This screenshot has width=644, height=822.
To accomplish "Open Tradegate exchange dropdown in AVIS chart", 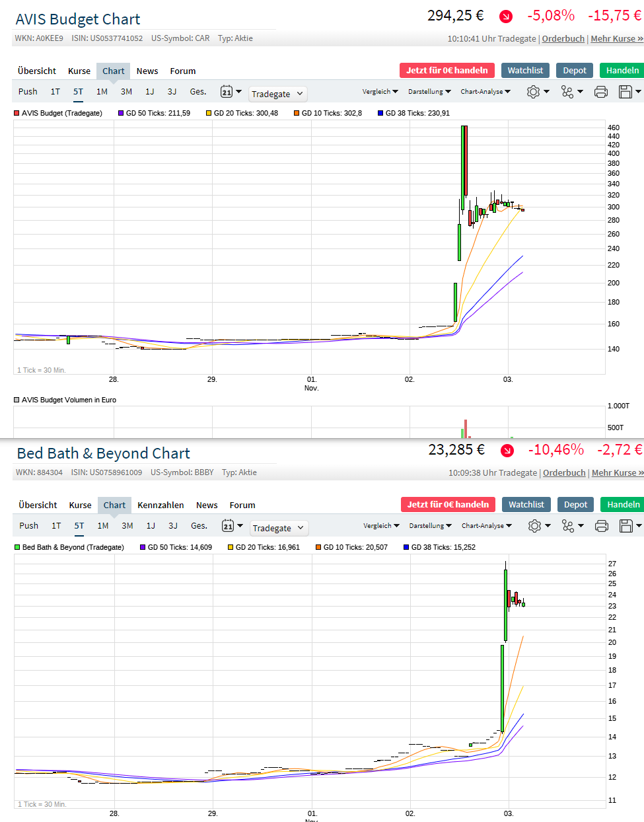I will coord(277,94).
